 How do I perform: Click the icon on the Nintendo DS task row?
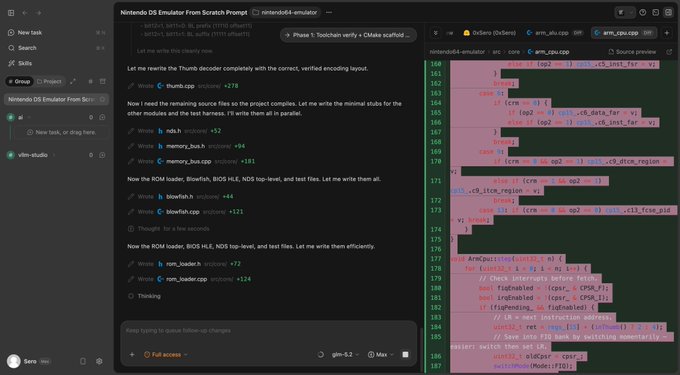tap(102, 99)
